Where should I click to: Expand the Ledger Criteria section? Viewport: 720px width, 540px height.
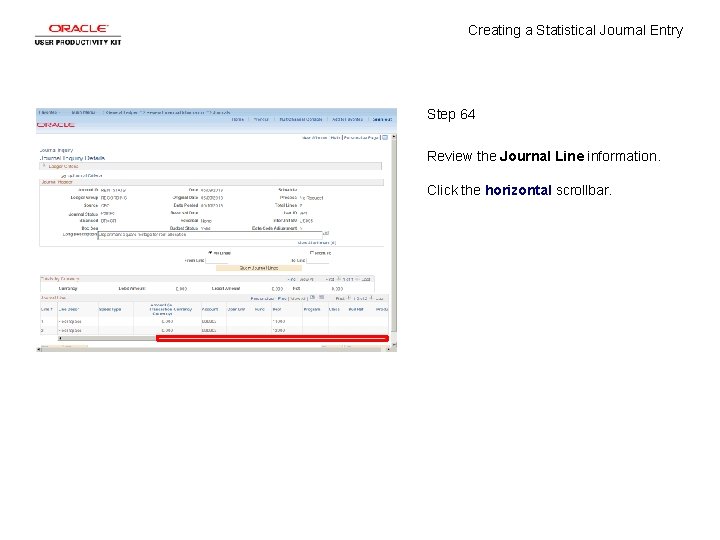44,166
